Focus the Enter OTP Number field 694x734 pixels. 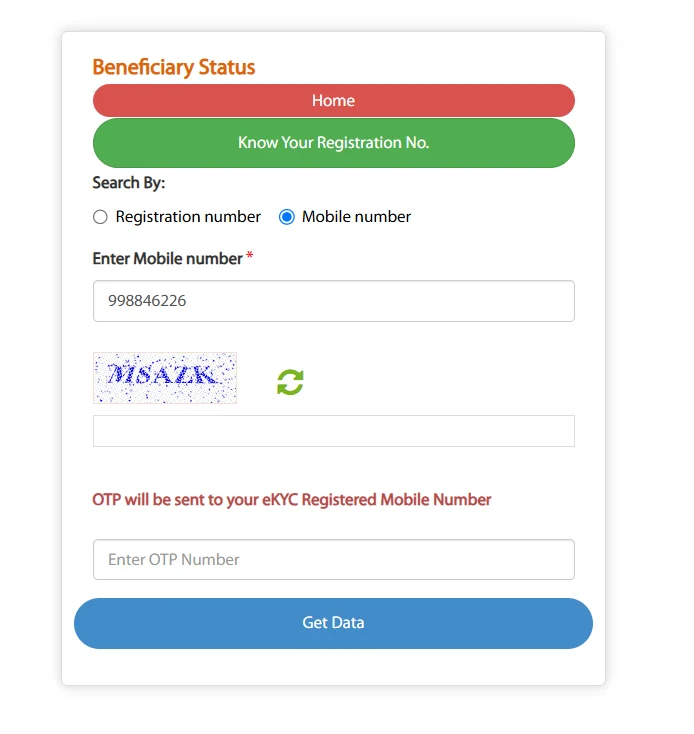pos(334,559)
